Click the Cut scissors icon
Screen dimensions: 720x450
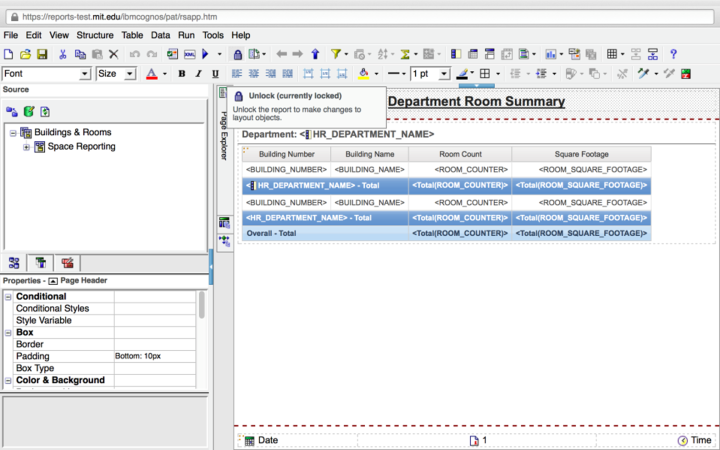pyautogui.click(x=63, y=54)
